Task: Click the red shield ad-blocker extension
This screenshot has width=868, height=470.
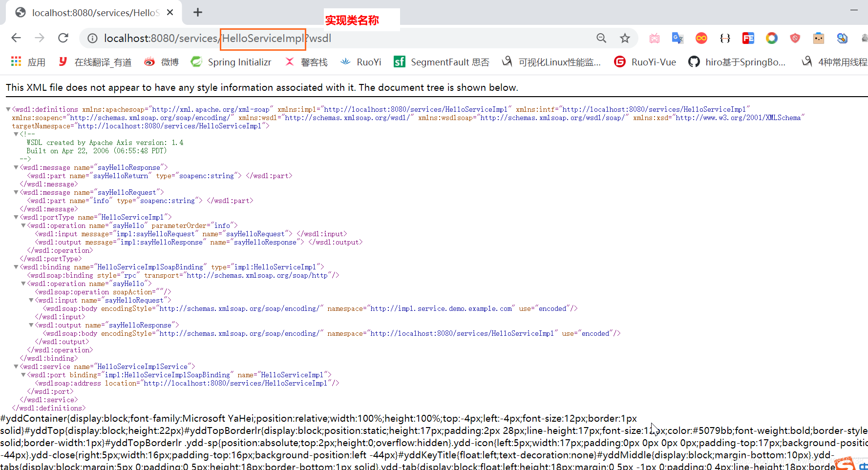Action: 795,38
